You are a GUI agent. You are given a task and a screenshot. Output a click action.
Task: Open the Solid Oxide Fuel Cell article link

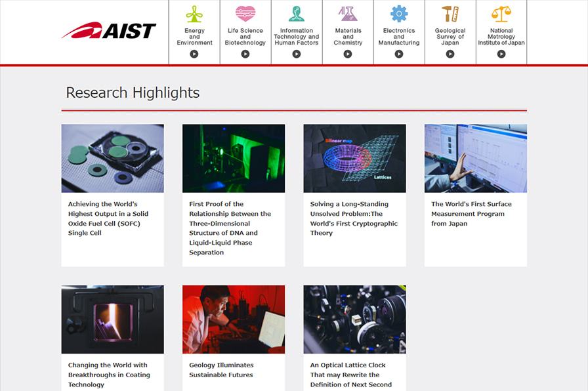pos(108,218)
